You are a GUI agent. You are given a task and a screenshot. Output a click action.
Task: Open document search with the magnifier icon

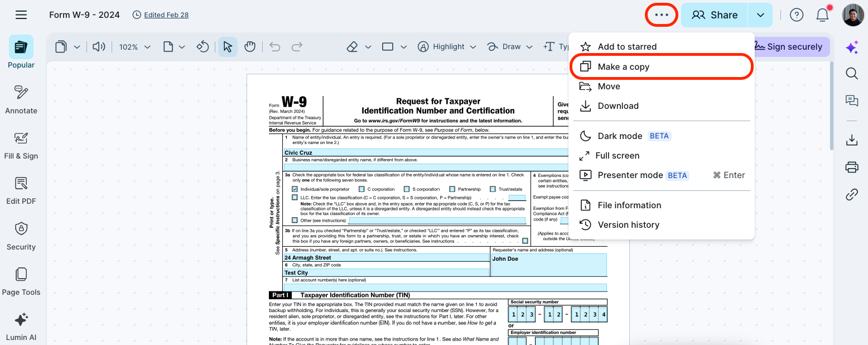point(852,73)
